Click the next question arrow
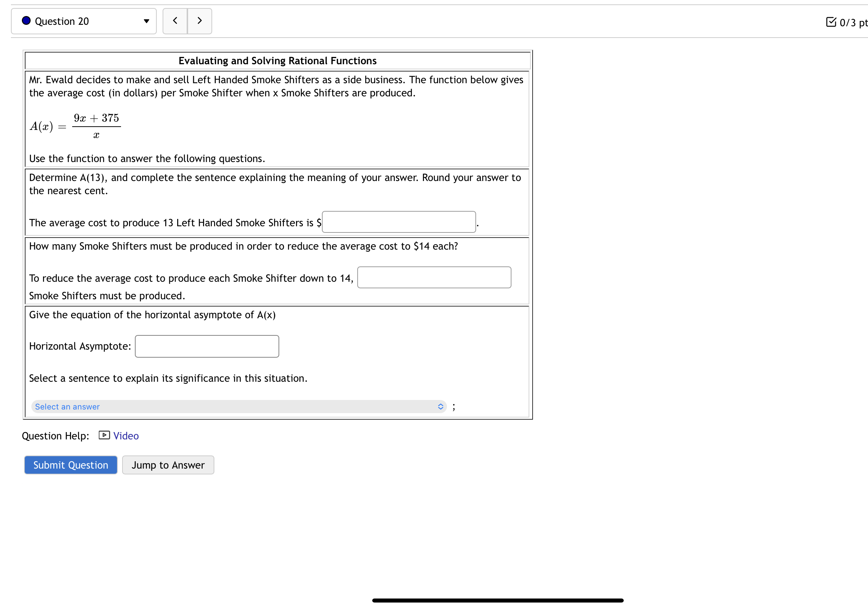This screenshot has width=868, height=608. pyautogui.click(x=200, y=21)
